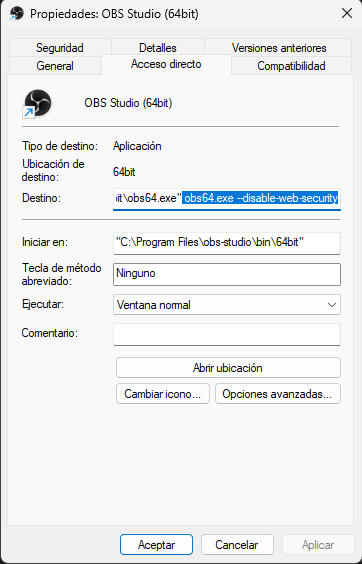
Task: Click inside the Destino text field
Action: pyautogui.click(x=227, y=198)
